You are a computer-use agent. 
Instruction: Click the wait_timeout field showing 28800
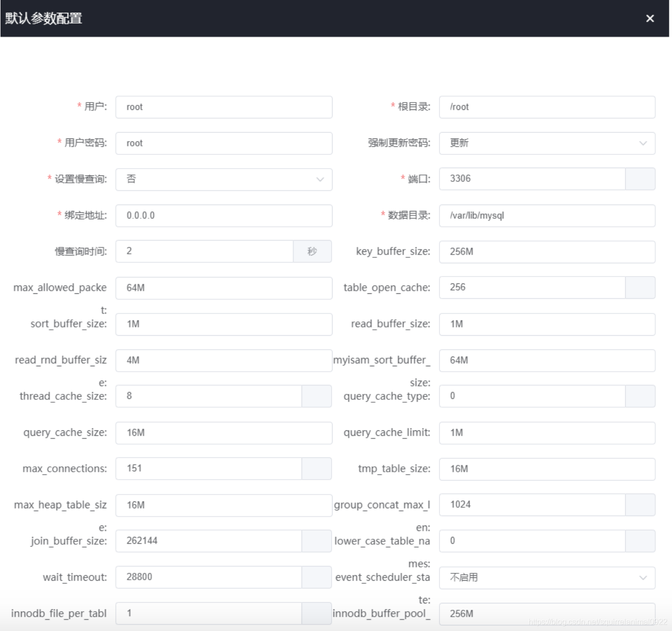(x=208, y=577)
